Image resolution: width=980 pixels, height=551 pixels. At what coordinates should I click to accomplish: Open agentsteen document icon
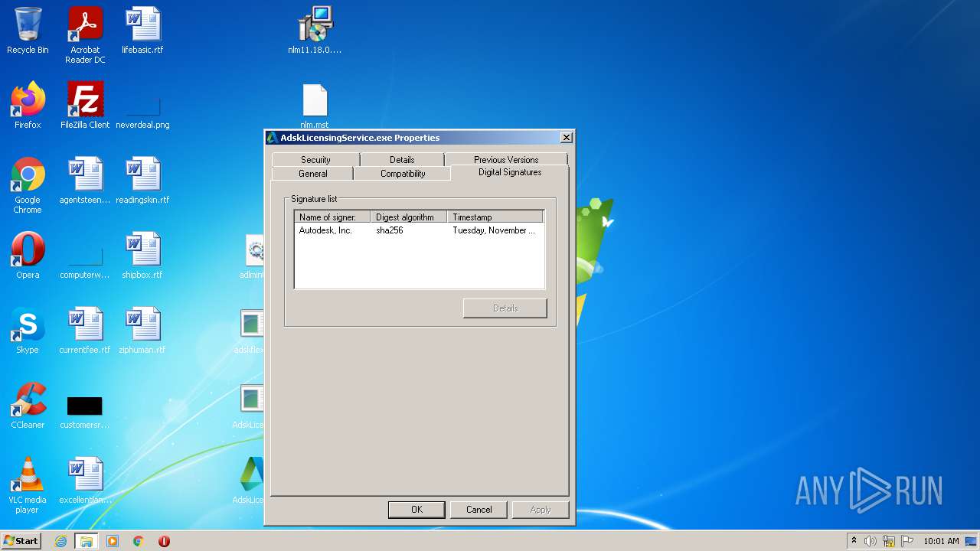click(85, 181)
